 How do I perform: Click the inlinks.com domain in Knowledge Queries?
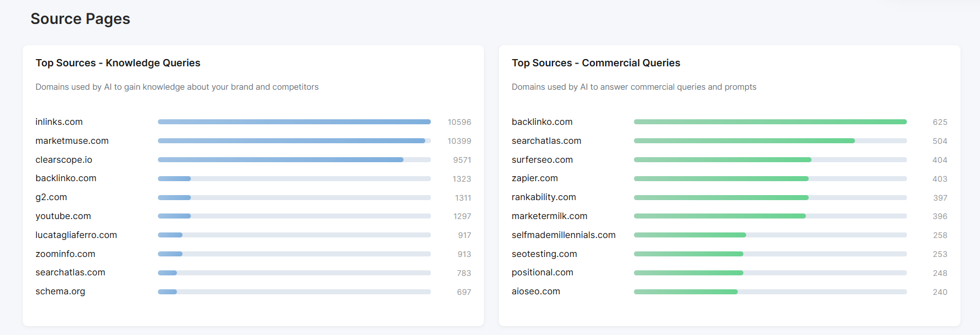point(59,122)
